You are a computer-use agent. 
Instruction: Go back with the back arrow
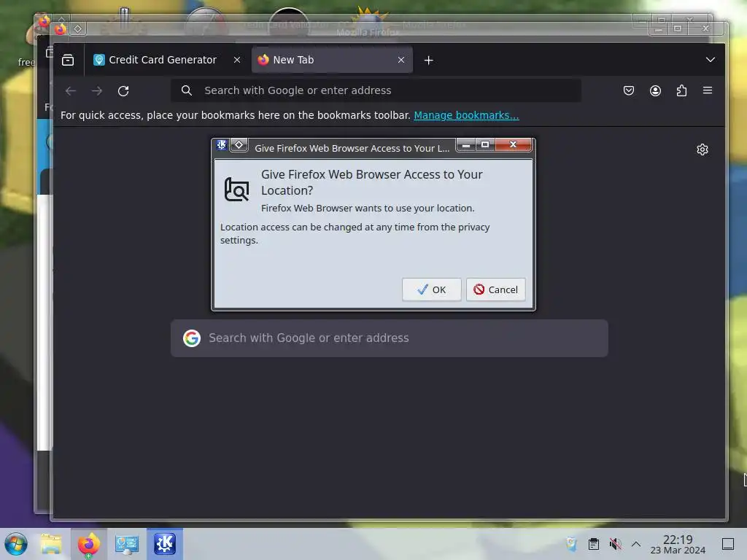click(71, 90)
